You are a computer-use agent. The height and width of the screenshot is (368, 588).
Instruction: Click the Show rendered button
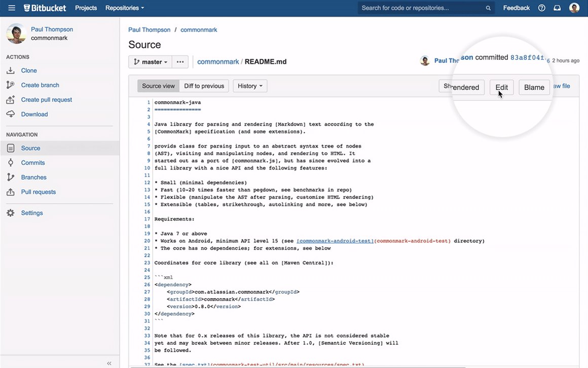[462, 87]
